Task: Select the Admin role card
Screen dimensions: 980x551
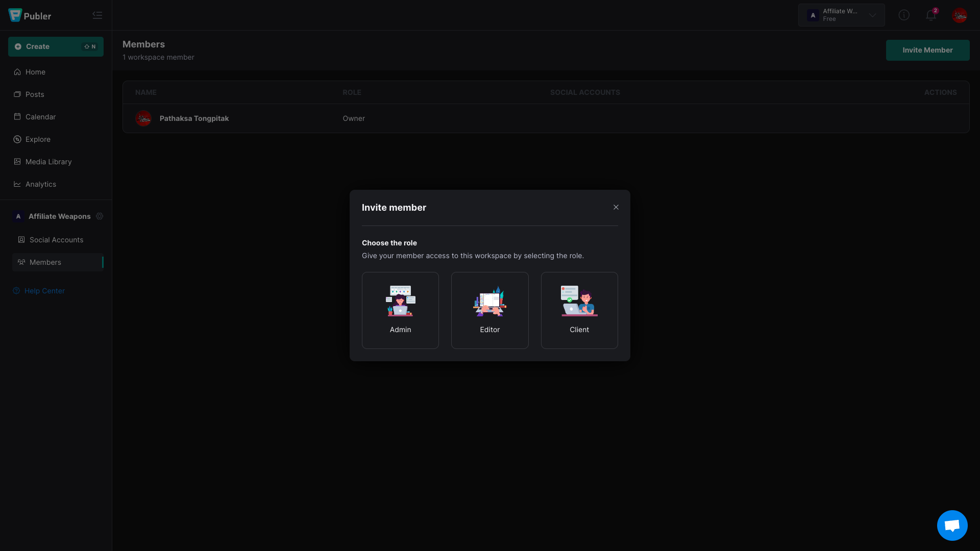Action: (x=400, y=310)
